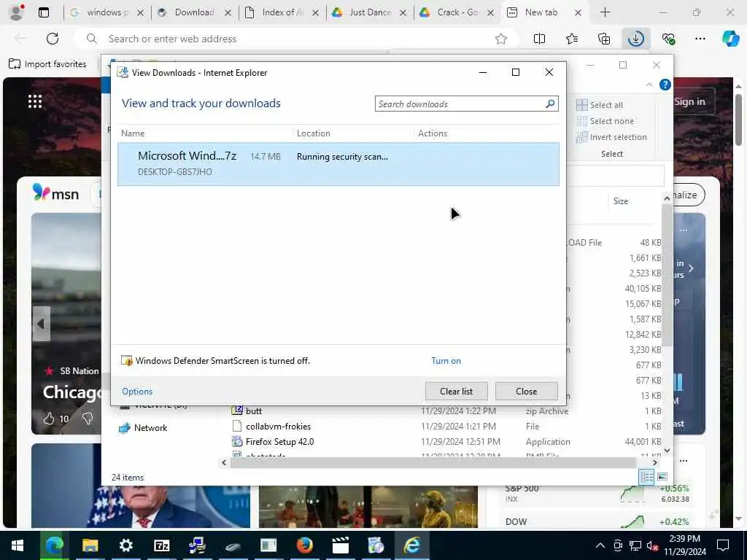Click search magnifier in View Downloads

[550, 104]
